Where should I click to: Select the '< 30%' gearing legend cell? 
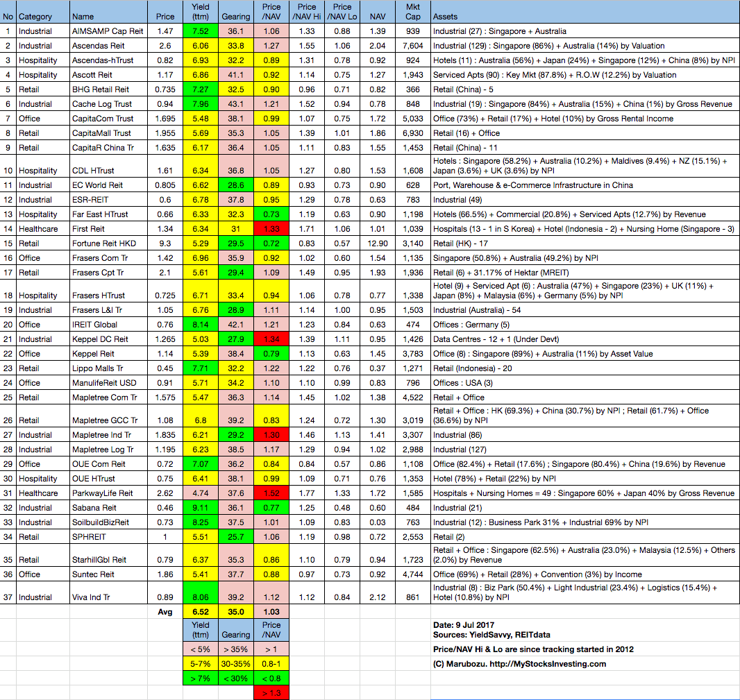236,678
